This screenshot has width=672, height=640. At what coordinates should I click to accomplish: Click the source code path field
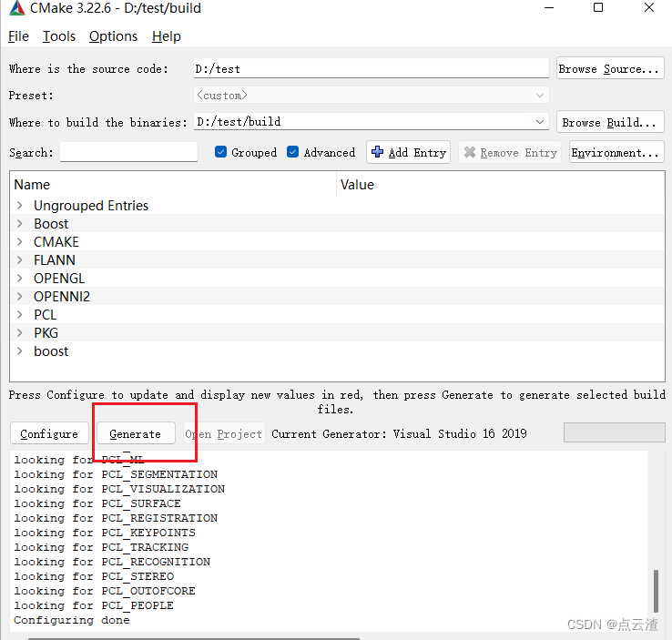[x=372, y=68]
